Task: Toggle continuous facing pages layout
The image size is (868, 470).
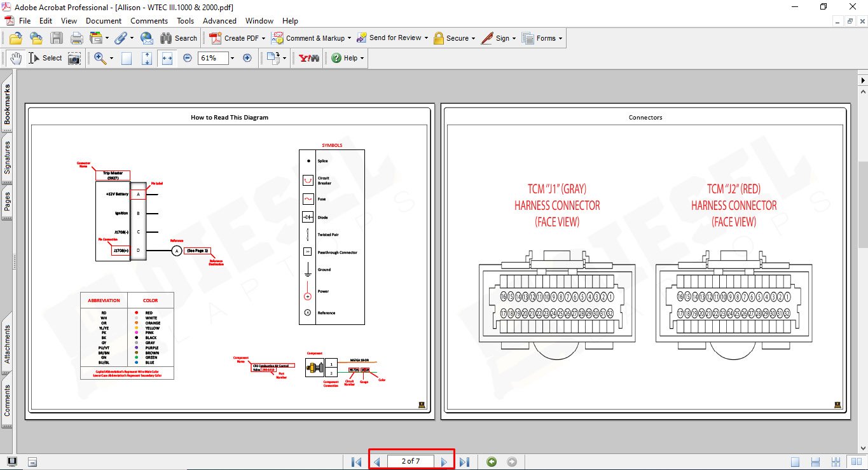Action: [x=836, y=462]
